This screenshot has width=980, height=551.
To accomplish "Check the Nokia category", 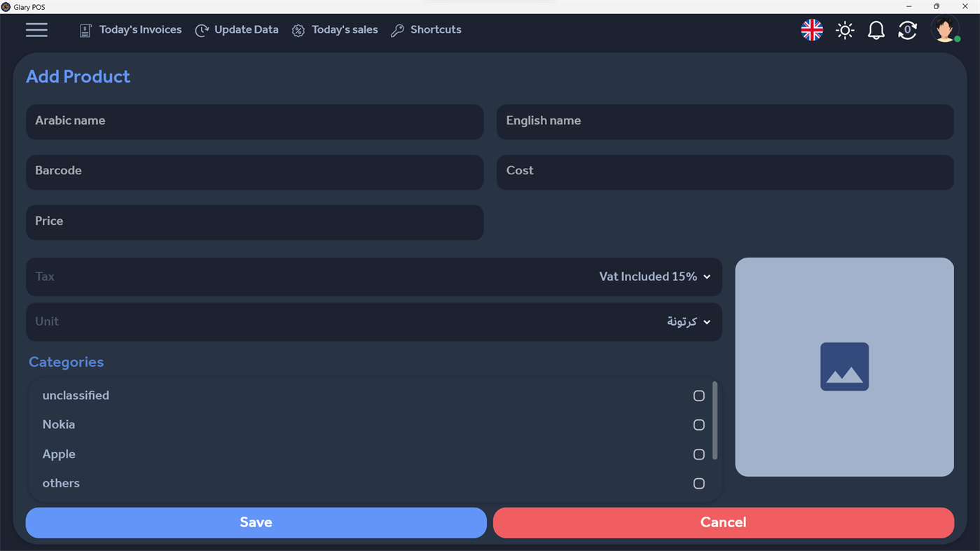I will click(698, 424).
